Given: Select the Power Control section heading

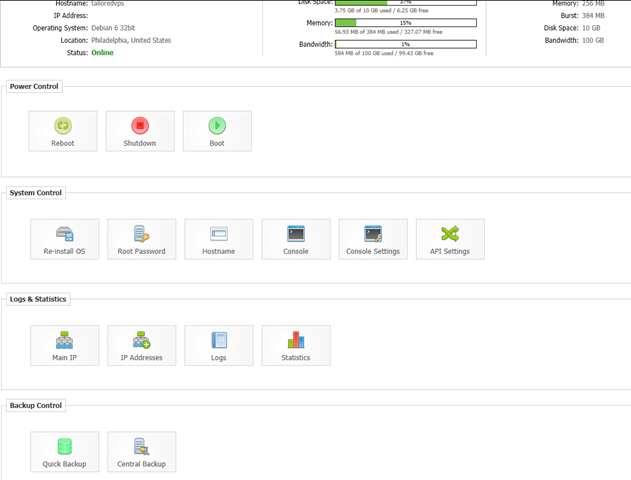Looking at the screenshot, I should (34, 87).
